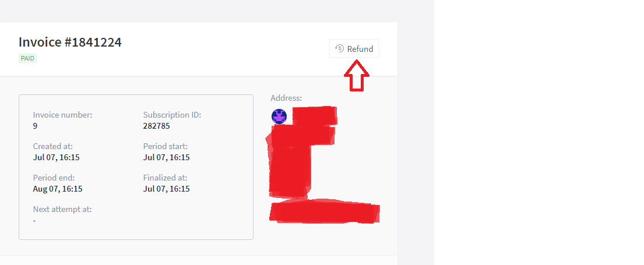644x265 pixels.
Task: Select the Finalized at date value
Action: (x=166, y=189)
